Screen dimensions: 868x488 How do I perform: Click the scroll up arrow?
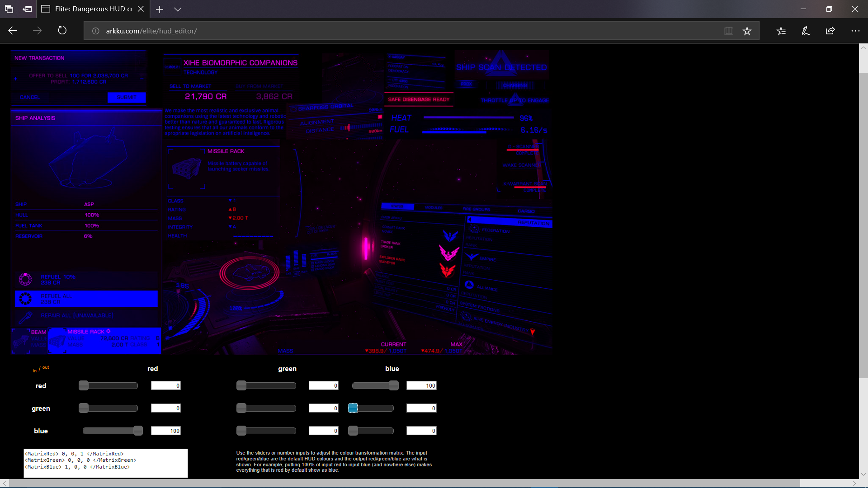863,47
